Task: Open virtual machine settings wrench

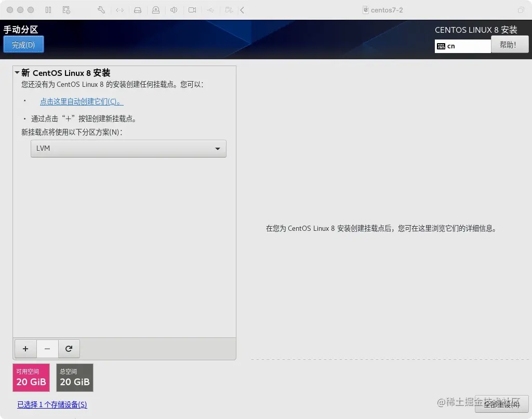Action: click(x=101, y=10)
